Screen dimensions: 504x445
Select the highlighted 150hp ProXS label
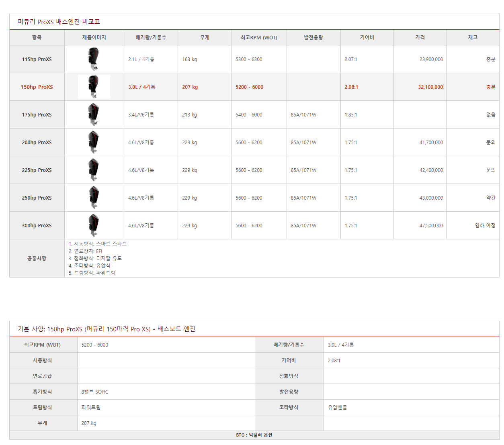37,87
